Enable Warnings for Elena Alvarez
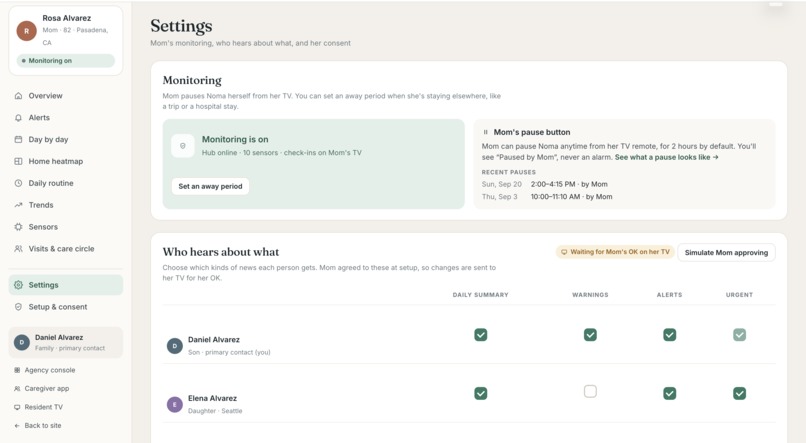Image resolution: width=806 pixels, height=443 pixels. pyautogui.click(x=590, y=392)
